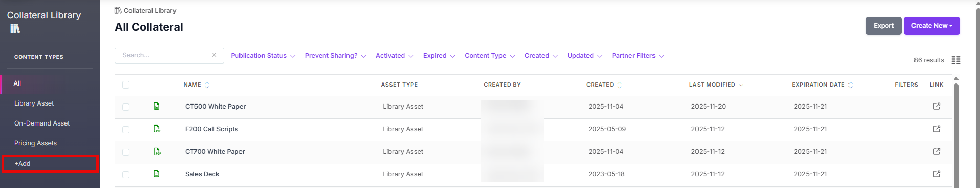Open external link for CT700 White Paper
Screen dimensions: 980x188
(x=937, y=151)
